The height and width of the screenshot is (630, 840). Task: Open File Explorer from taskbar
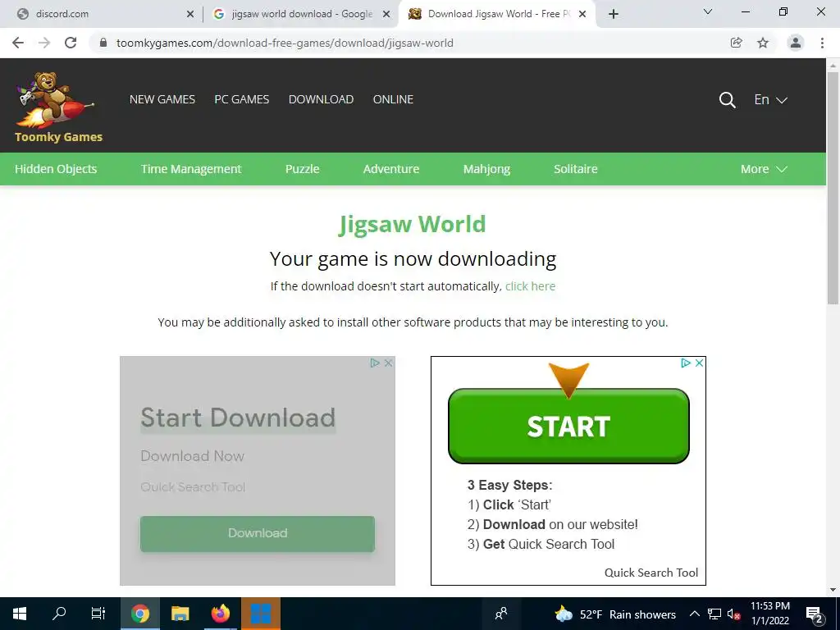[x=180, y=614]
